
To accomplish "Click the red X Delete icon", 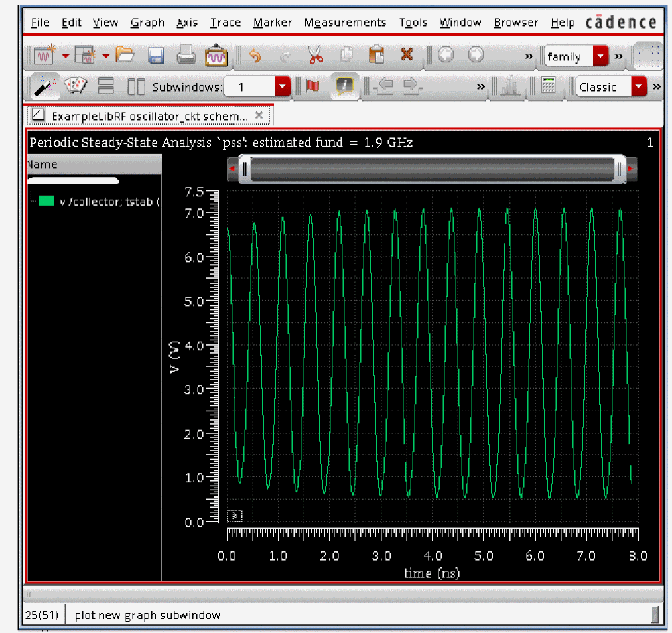I will pyautogui.click(x=407, y=56).
